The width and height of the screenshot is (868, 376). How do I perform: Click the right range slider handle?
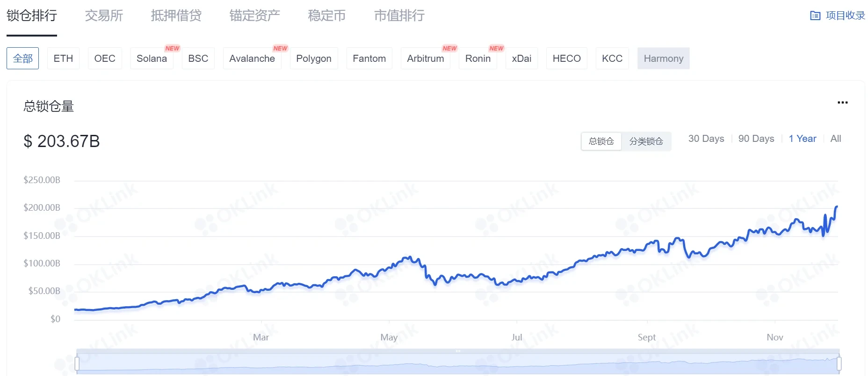(x=839, y=363)
